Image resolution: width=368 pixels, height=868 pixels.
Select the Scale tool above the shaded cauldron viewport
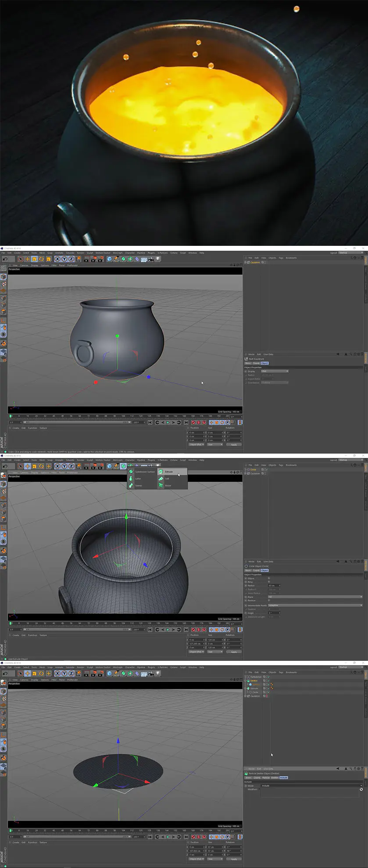34,259
